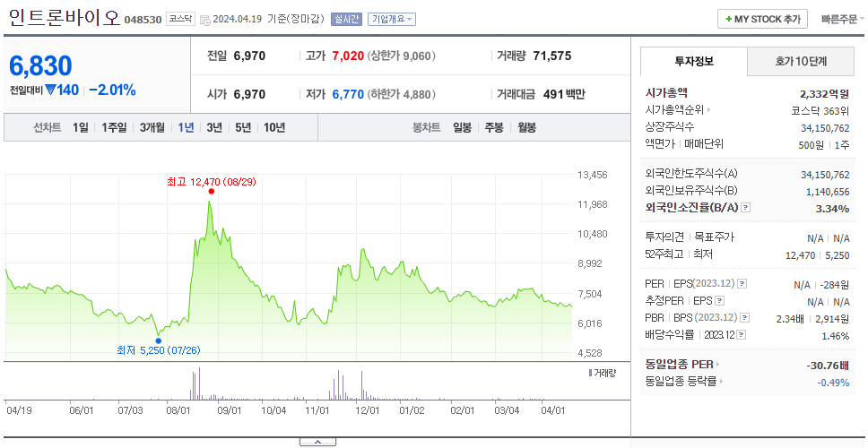The image size is (868, 448).
Task: Select the 3년 line chart period
Action: (x=214, y=128)
